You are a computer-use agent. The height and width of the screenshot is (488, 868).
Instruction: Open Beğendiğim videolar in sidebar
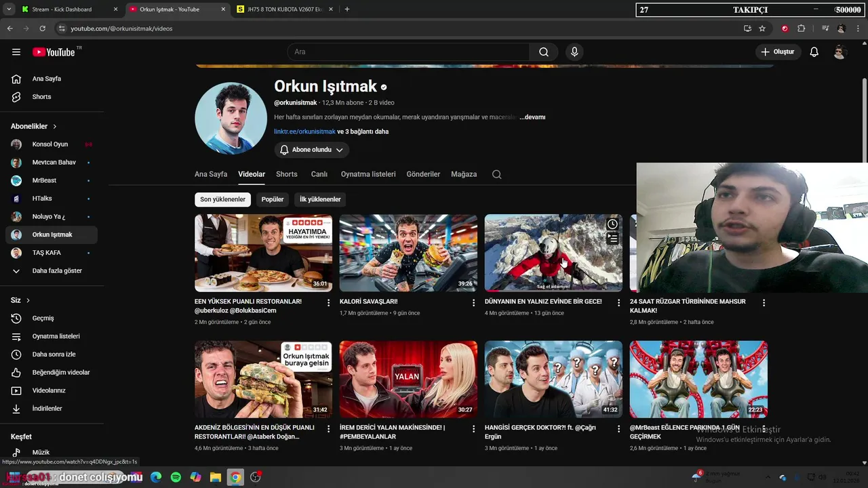point(52,373)
